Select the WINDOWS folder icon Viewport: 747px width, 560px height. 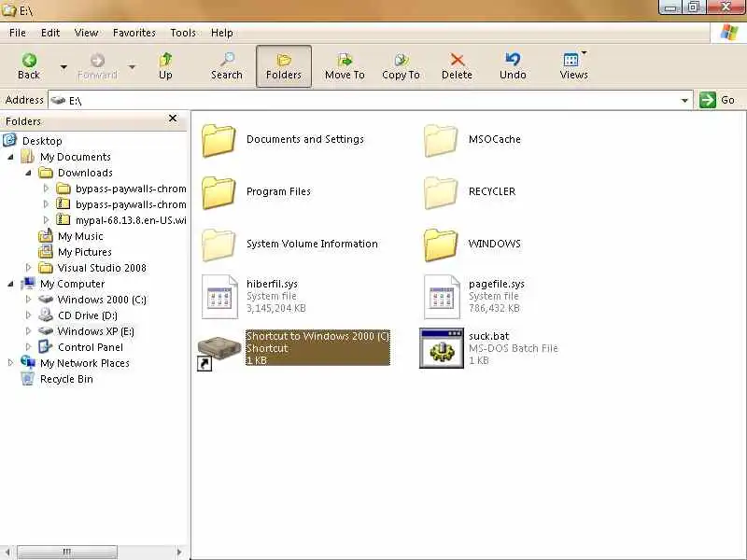(x=441, y=245)
